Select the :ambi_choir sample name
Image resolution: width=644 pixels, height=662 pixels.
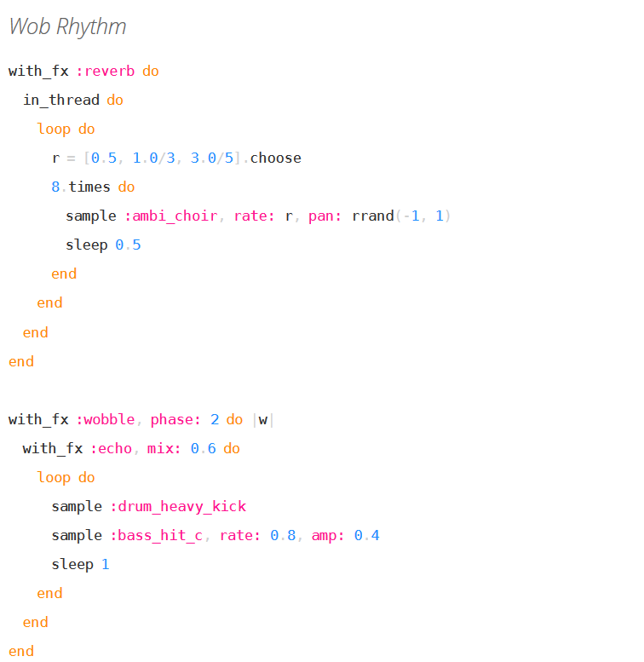click(x=170, y=216)
